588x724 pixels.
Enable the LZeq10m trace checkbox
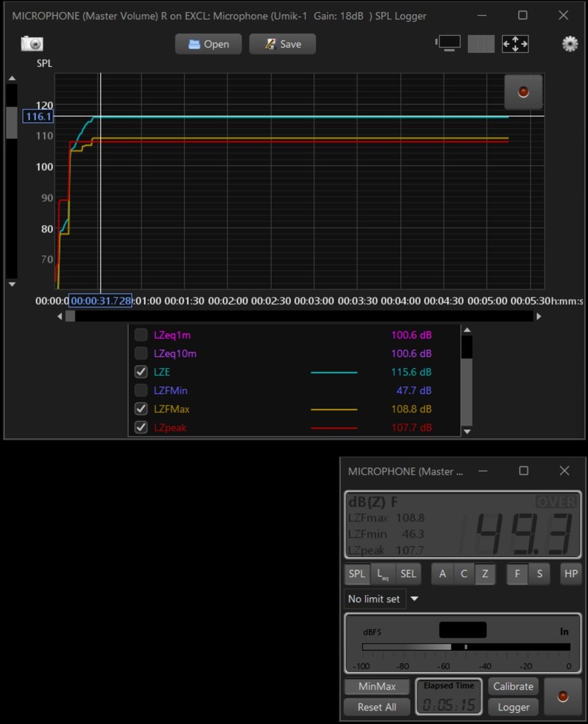coord(141,353)
